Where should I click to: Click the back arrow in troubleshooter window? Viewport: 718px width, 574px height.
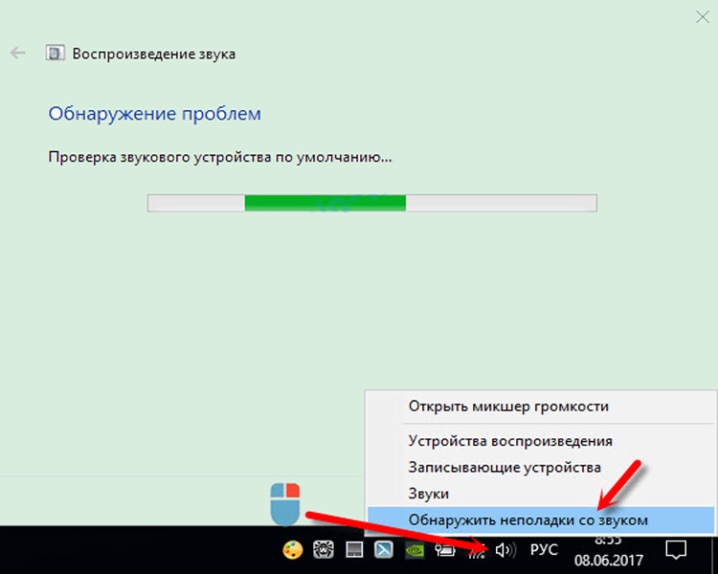point(18,54)
